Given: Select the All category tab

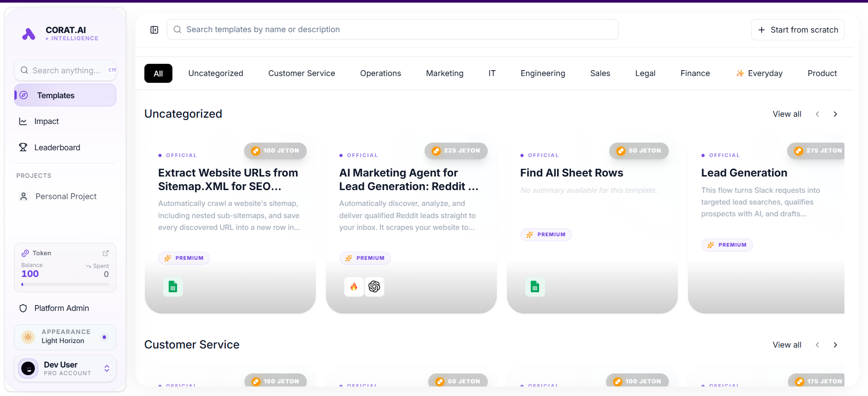Looking at the screenshot, I should pyautogui.click(x=158, y=73).
